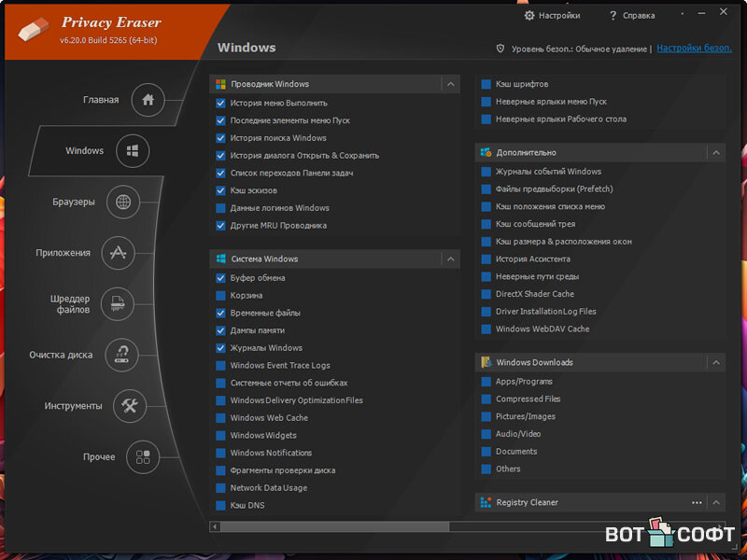Click Registry Cleaner three-dots button
The width and height of the screenshot is (747, 560).
pos(697,502)
